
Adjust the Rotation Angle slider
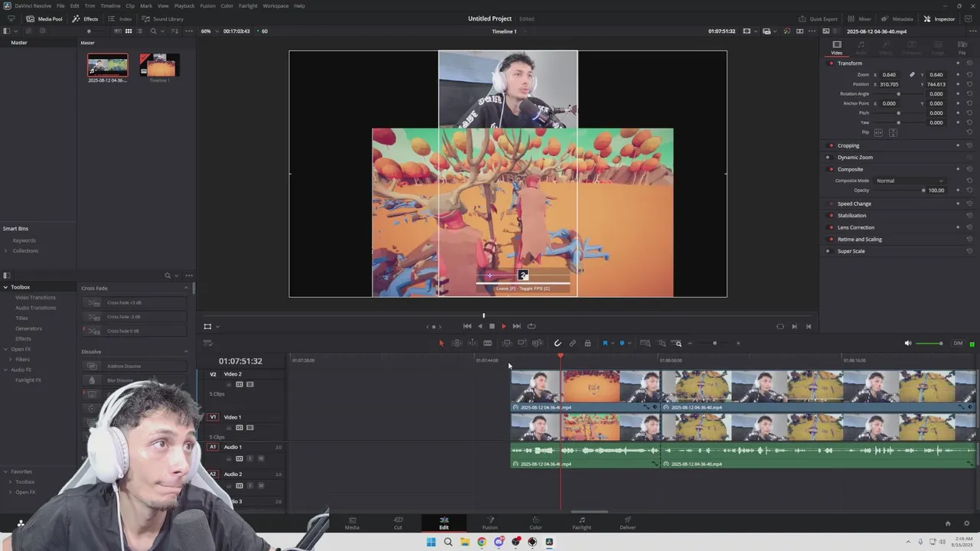pos(898,94)
